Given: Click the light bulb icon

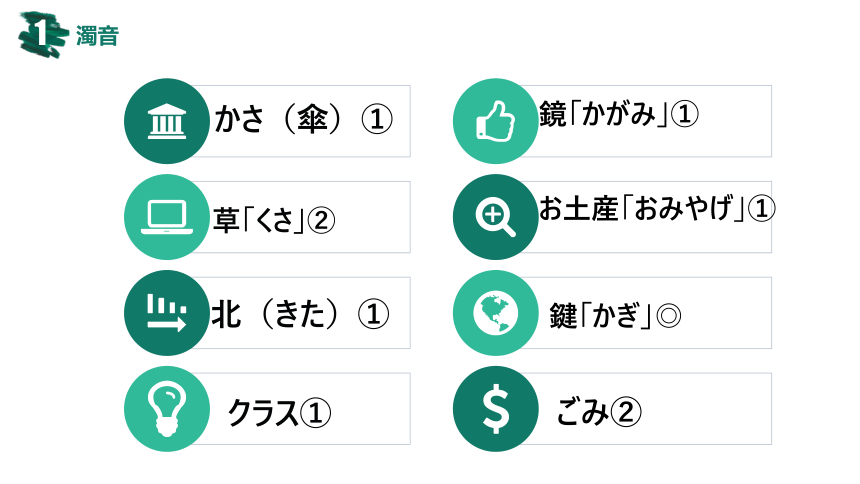Looking at the screenshot, I should (x=167, y=409).
